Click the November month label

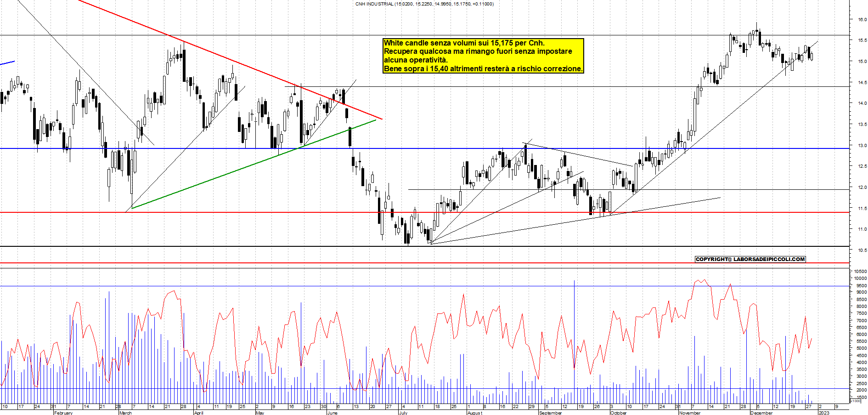[x=690, y=413]
